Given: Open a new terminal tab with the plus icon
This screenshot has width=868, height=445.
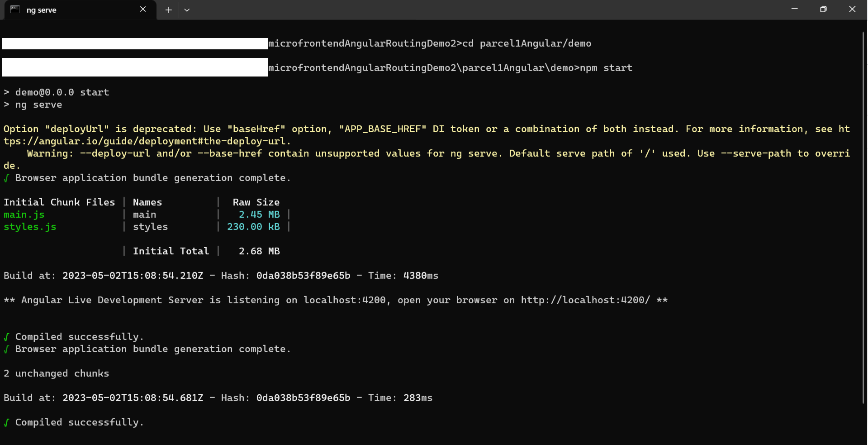Looking at the screenshot, I should pos(168,10).
